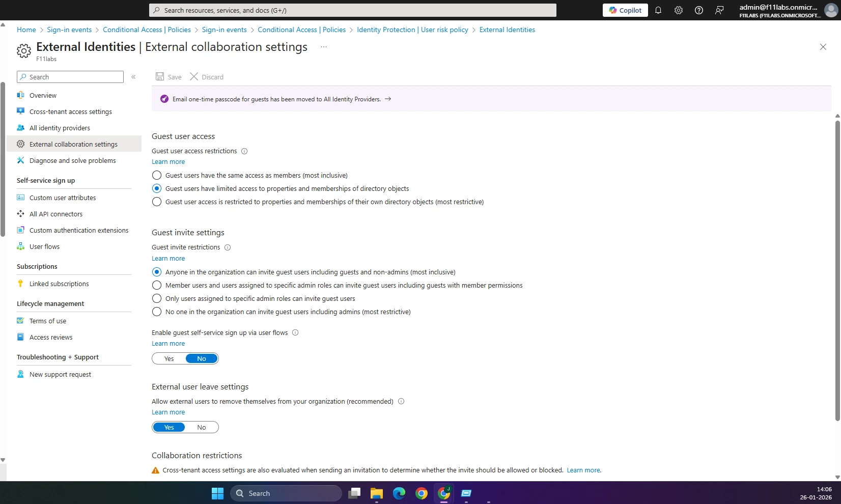Open the notifications bell icon

pos(658,10)
